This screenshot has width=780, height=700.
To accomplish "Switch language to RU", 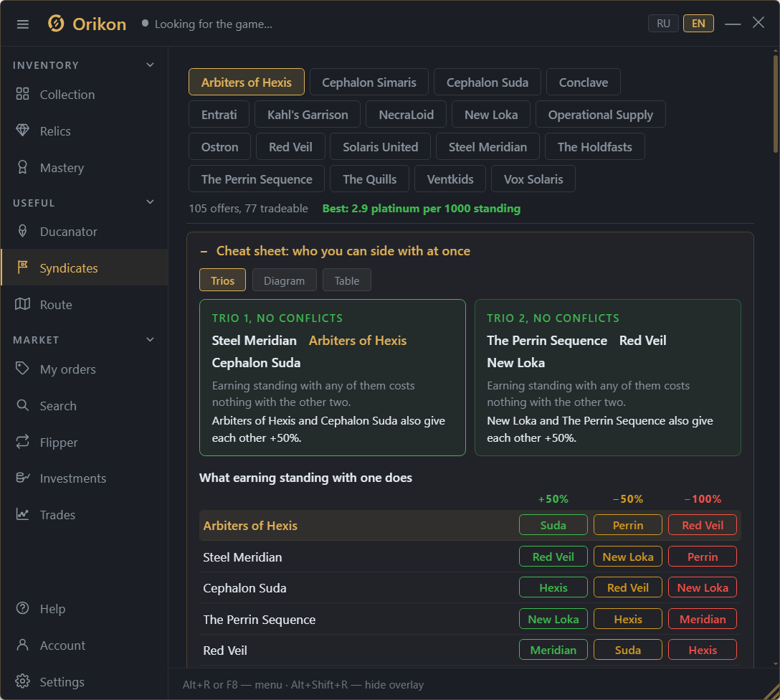I will [663, 24].
